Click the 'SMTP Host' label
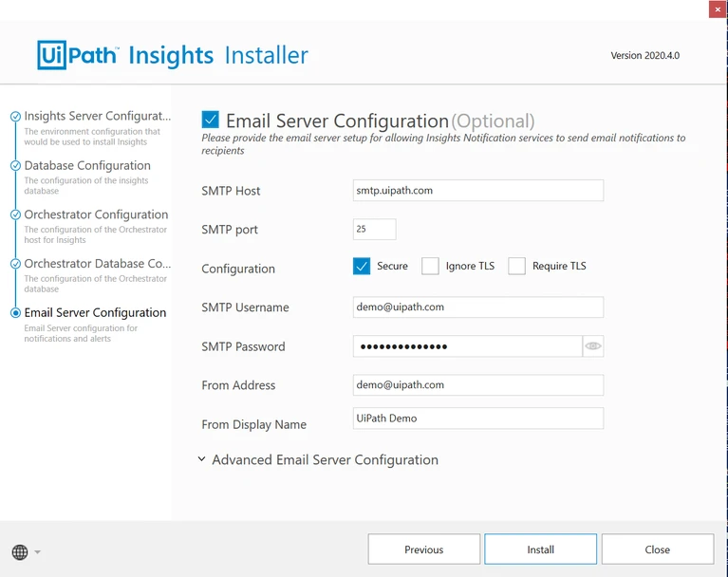Image resolution: width=728 pixels, height=577 pixels. (231, 191)
